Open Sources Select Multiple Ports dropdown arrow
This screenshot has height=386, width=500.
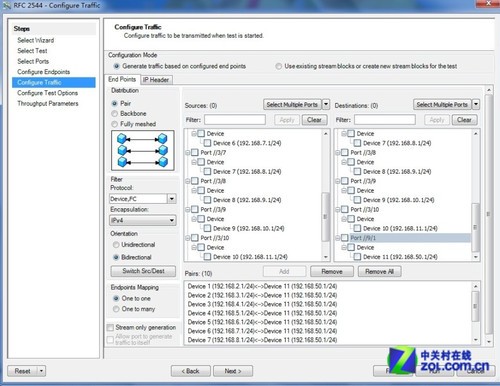(x=326, y=104)
